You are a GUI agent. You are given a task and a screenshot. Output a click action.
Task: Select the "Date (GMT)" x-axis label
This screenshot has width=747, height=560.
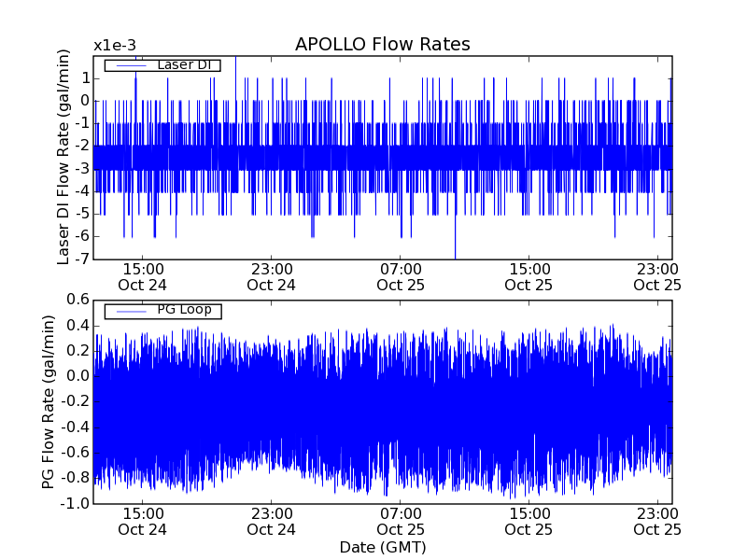[382, 547]
